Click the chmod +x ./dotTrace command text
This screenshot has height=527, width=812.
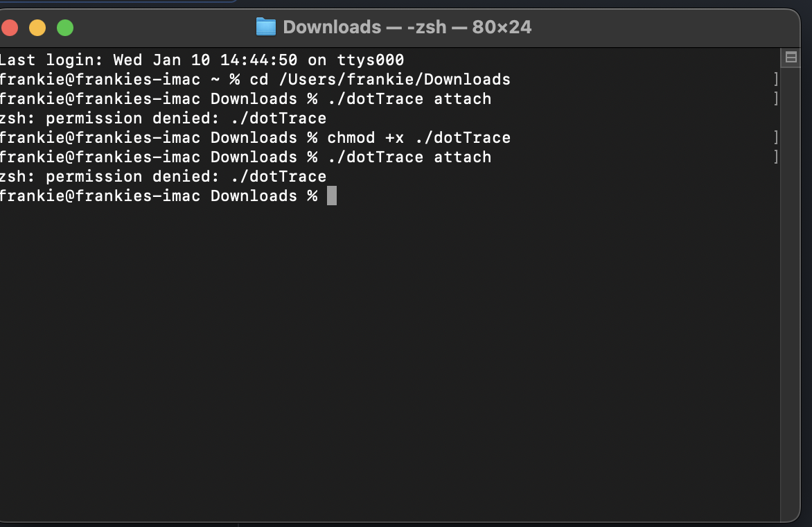tap(419, 138)
